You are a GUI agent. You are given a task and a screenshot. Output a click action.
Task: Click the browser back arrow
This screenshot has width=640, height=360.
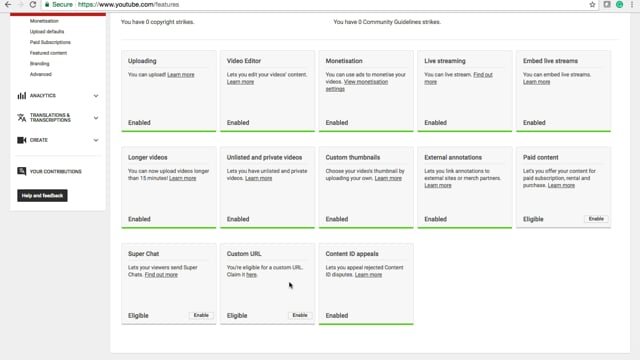[x=8, y=4]
